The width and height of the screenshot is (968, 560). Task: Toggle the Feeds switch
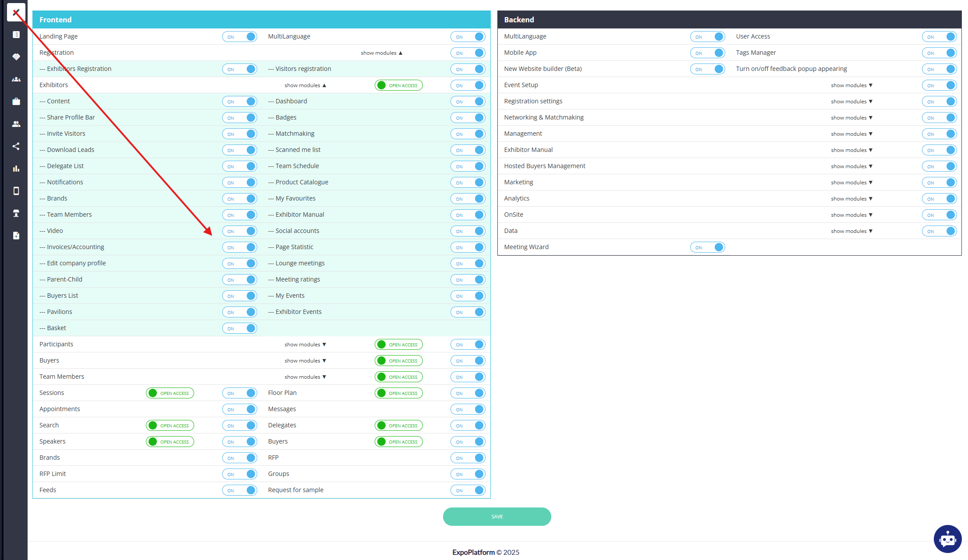tap(239, 490)
